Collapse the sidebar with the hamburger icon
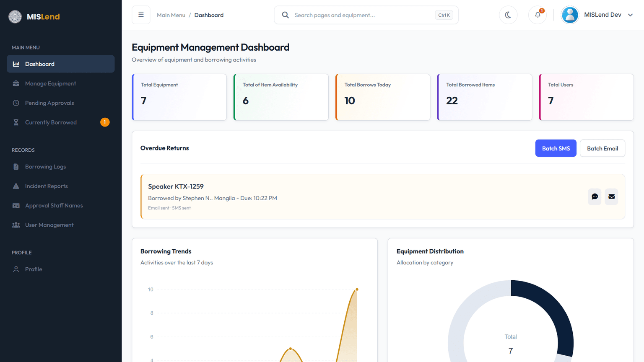Screen dimensions: 644x362 (x=141, y=15)
